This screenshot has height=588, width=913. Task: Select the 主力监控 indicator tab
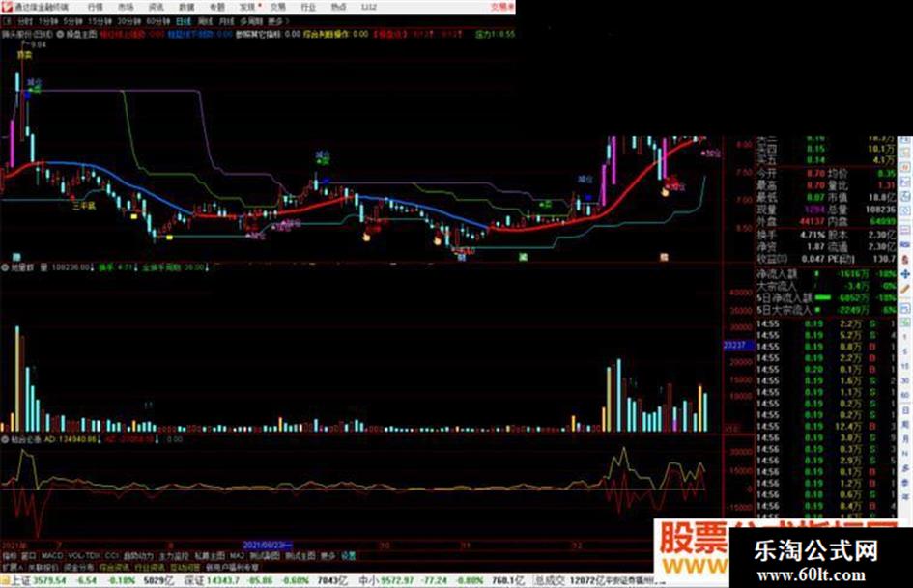pos(174,556)
